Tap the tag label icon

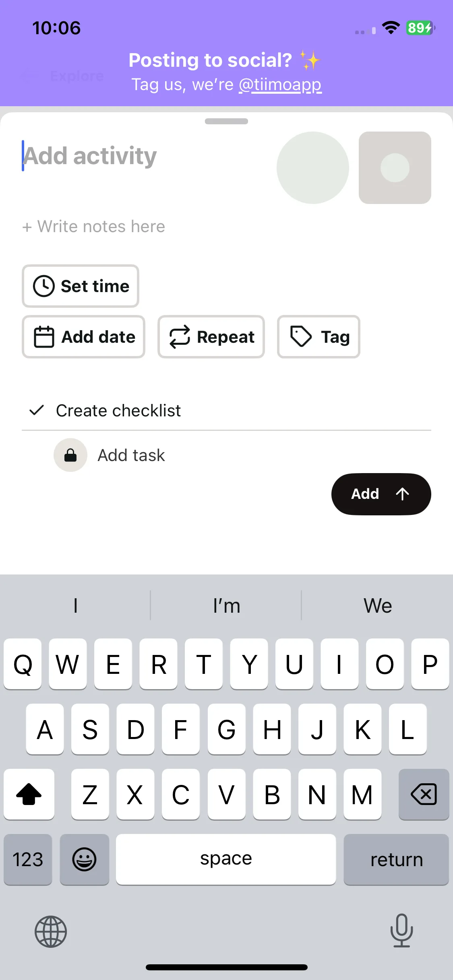pyautogui.click(x=301, y=337)
